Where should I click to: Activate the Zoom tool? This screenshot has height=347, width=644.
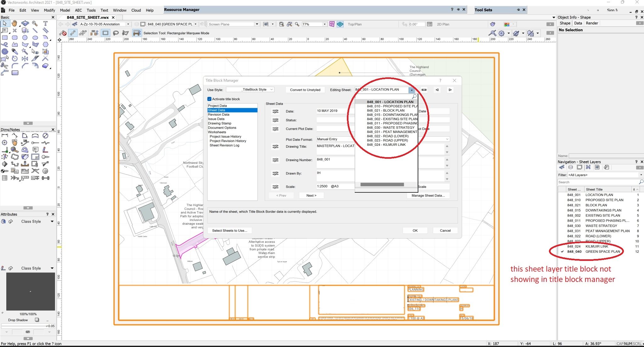point(35,23)
